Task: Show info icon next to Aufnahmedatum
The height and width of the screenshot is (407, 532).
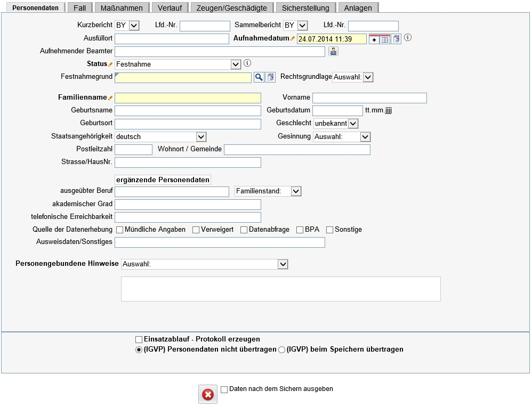Action: click(x=408, y=38)
